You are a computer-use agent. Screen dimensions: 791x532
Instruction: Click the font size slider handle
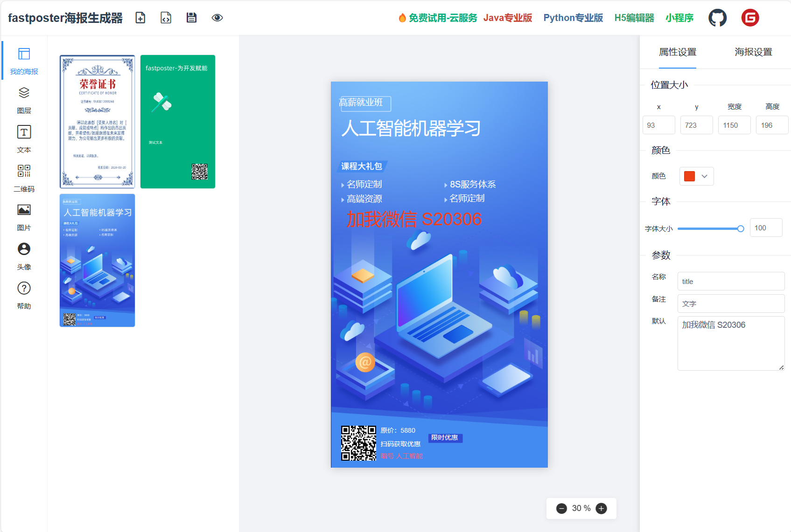click(740, 228)
